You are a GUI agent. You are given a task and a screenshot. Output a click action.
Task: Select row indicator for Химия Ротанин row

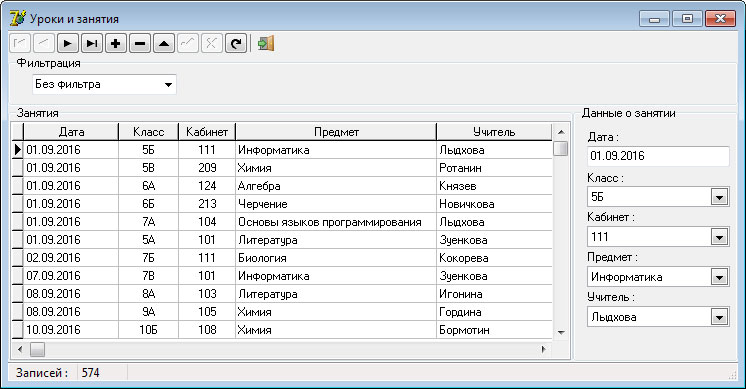tap(17, 168)
